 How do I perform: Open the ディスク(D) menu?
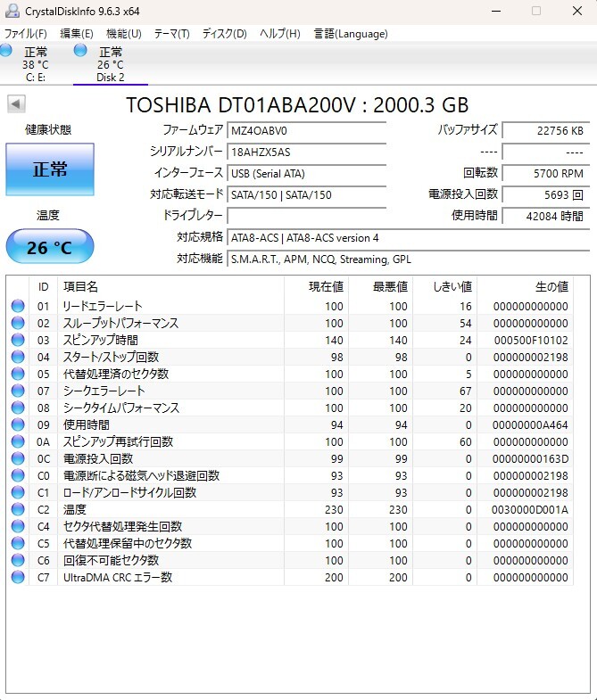[x=224, y=34]
